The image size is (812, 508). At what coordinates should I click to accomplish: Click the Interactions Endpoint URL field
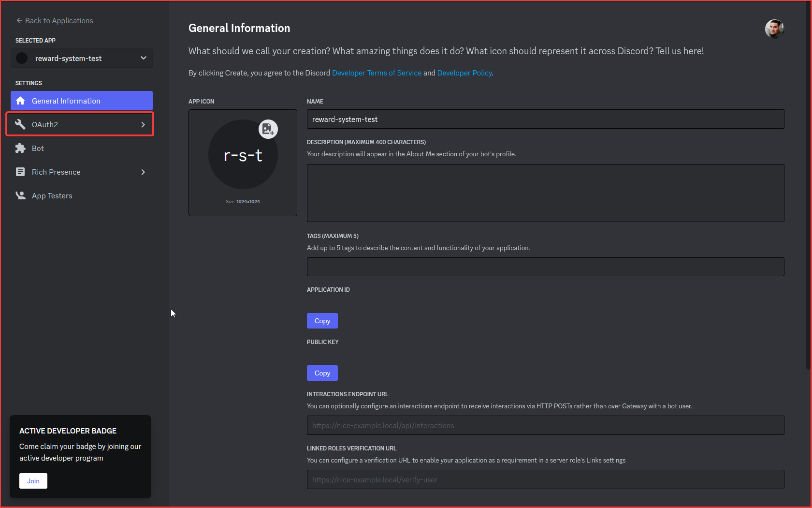[545, 425]
